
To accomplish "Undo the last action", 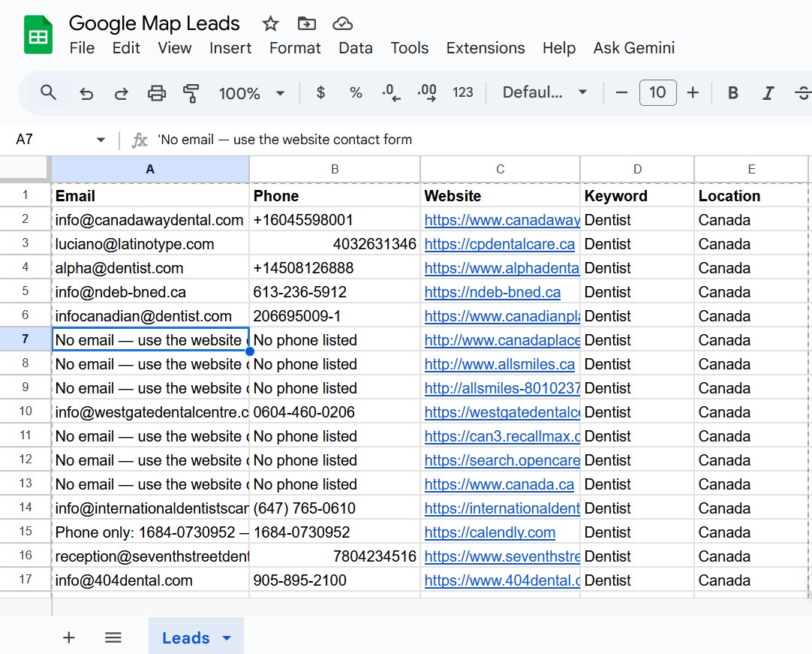I will coord(86,92).
